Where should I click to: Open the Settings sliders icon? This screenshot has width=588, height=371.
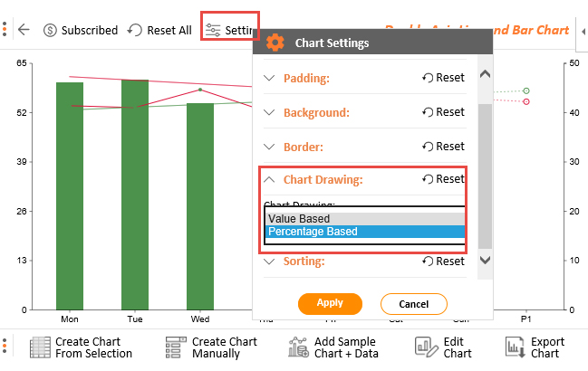pyautogui.click(x=213, y=31)
